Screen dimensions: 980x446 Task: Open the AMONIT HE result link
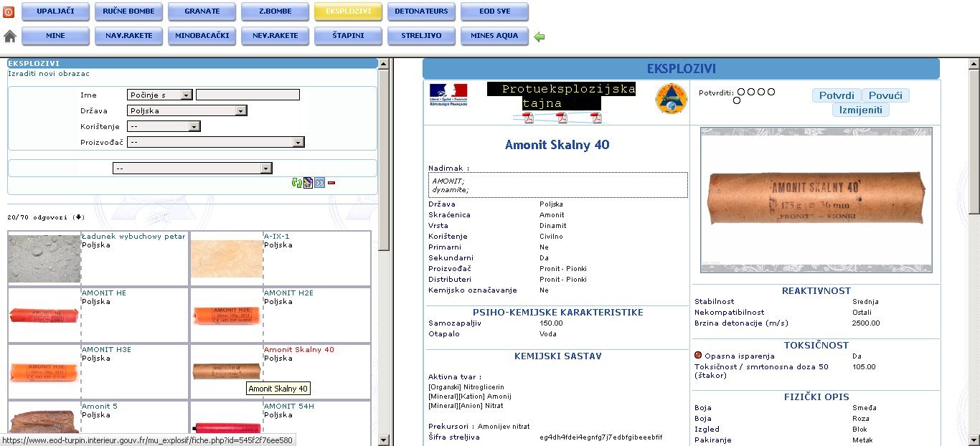tap(104, 293)
